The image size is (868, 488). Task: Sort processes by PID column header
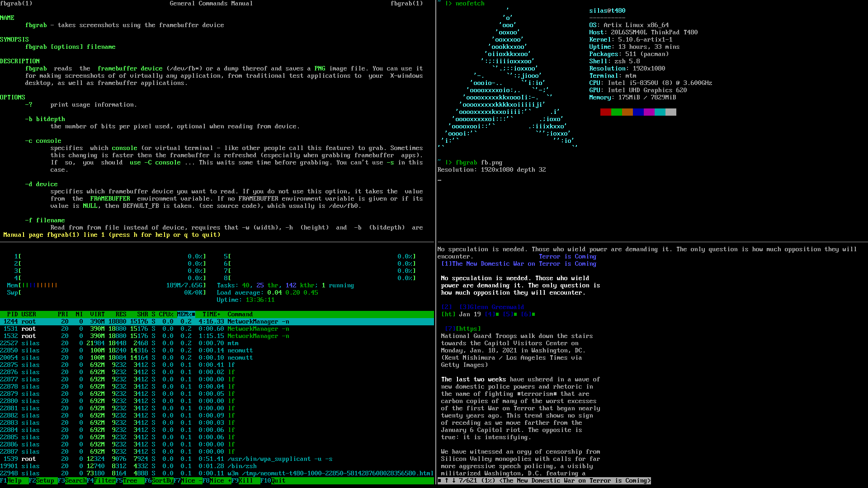(12, 314)
